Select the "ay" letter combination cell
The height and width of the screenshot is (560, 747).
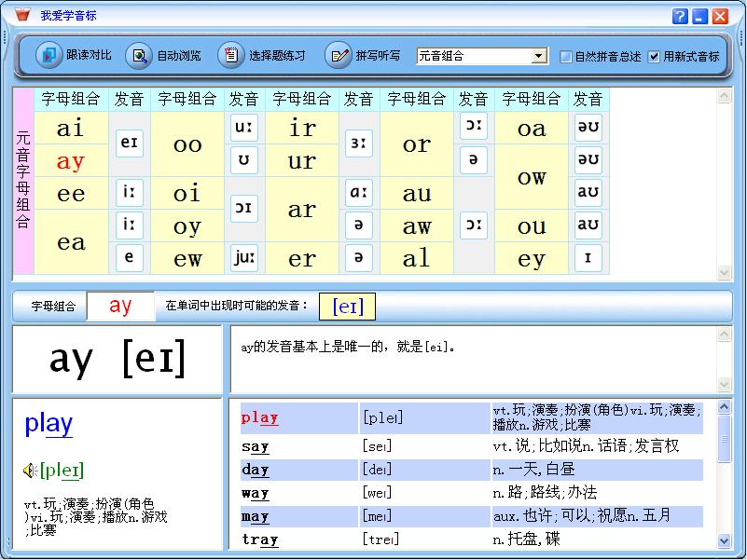click(x=71, y=161)
